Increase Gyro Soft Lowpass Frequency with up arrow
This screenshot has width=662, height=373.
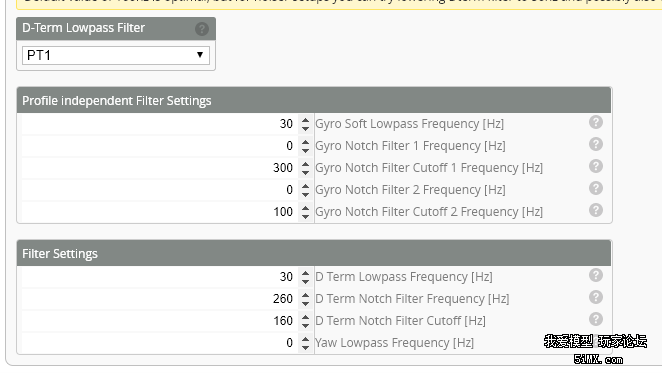[x=305, y=120]
